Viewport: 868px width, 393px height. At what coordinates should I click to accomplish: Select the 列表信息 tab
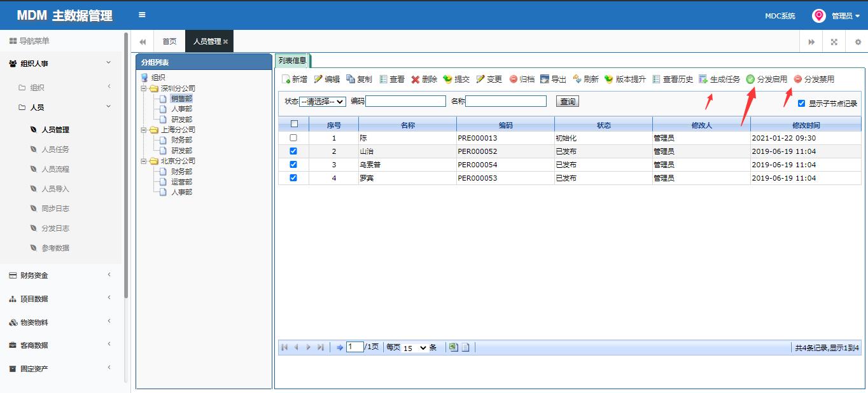coord(293,61)
